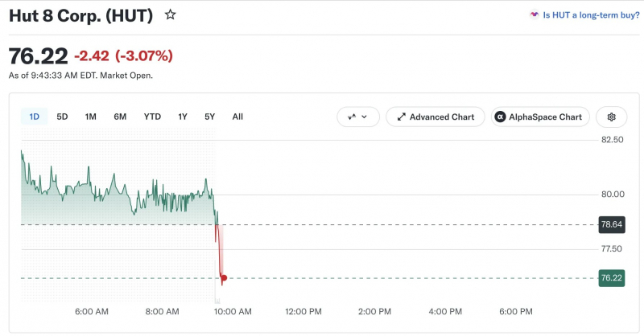Viewport: 644px width, 336px height.
Task: Click the expand arrows icon on Advanced Chart
Action: [401, 117]
